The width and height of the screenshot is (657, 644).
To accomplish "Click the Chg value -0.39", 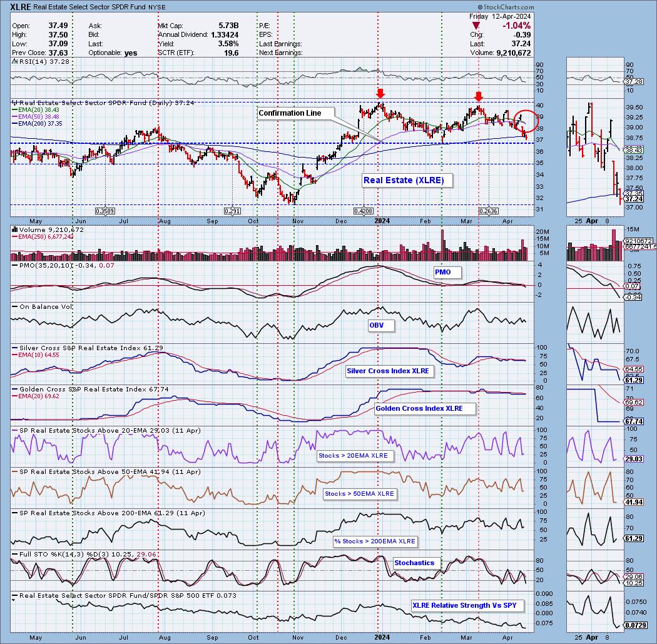I will 522,35.
